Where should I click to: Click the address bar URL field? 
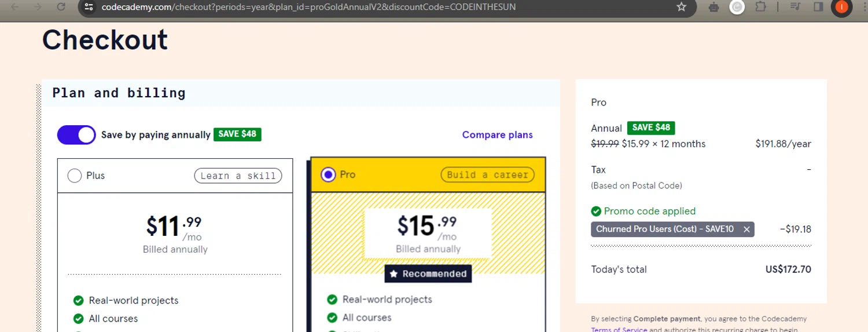pos(387,7)
